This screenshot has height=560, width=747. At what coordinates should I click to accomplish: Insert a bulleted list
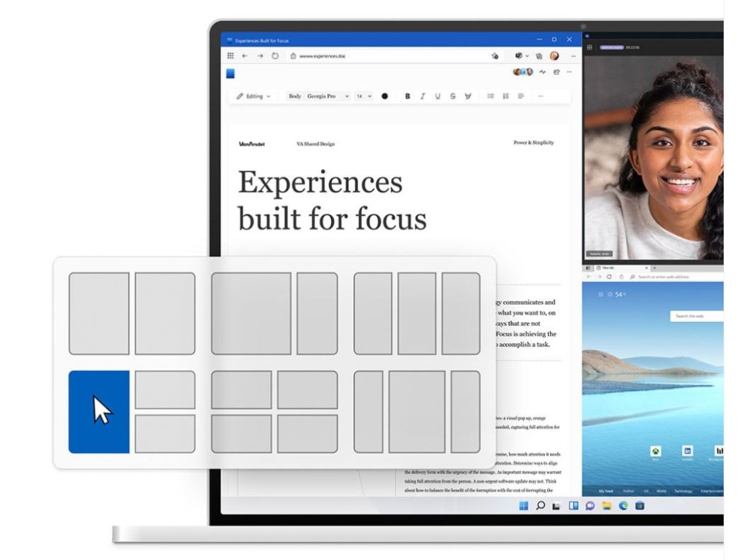[491, 96]
